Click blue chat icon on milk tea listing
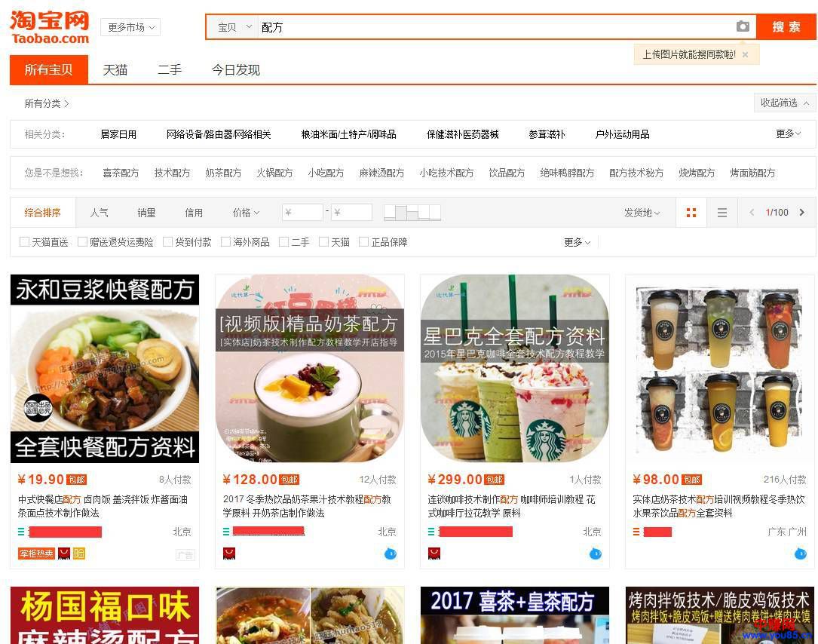The height and width of the screenshot is (644, 818). click(391, 554)
